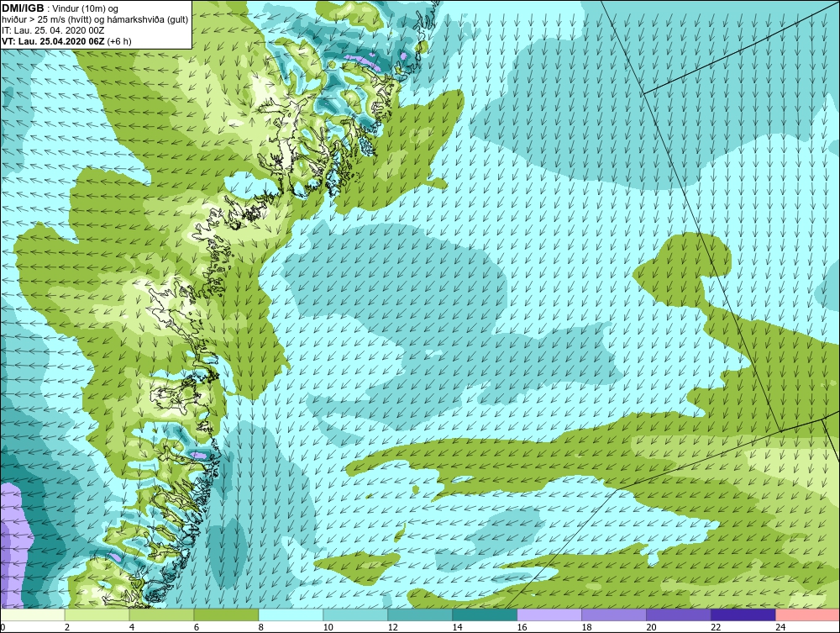This screenshot has width=840, height=633.
Task: Click the purple 18–20 m/s legend swatch
Action: click(614, 615)
